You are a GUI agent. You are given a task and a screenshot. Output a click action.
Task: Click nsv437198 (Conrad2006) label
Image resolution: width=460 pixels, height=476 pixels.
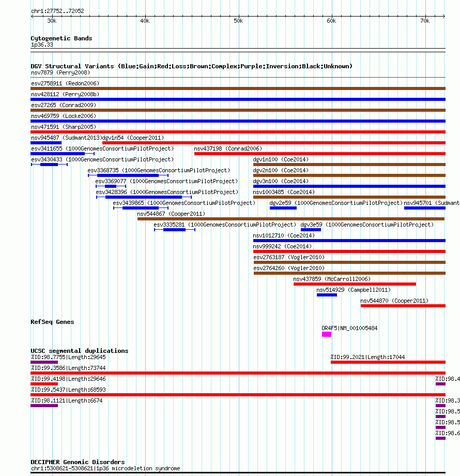[228, 149]
